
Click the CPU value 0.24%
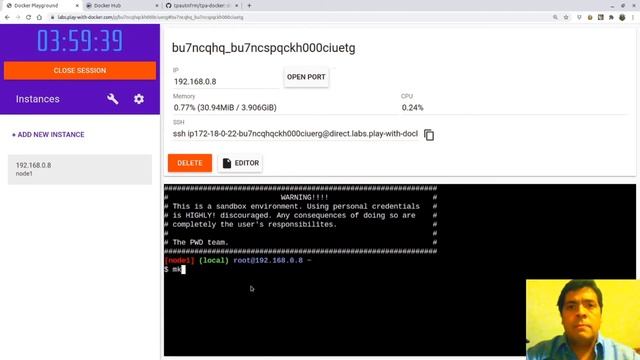(x=412, y=108)
